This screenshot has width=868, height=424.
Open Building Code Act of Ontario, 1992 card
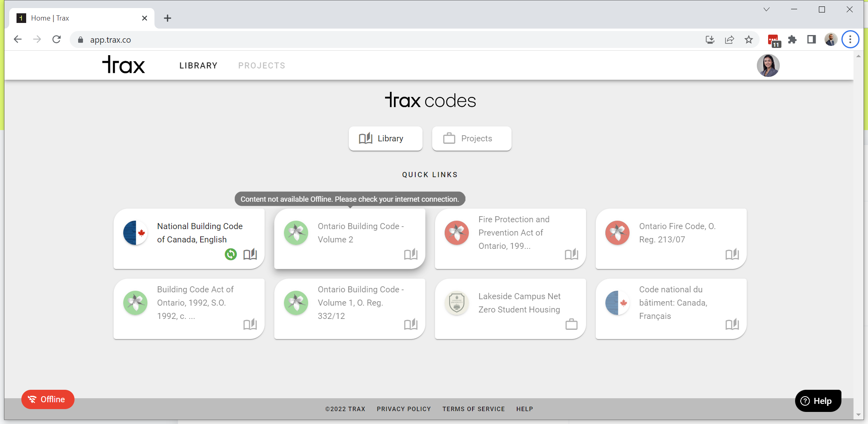point(189,308)
